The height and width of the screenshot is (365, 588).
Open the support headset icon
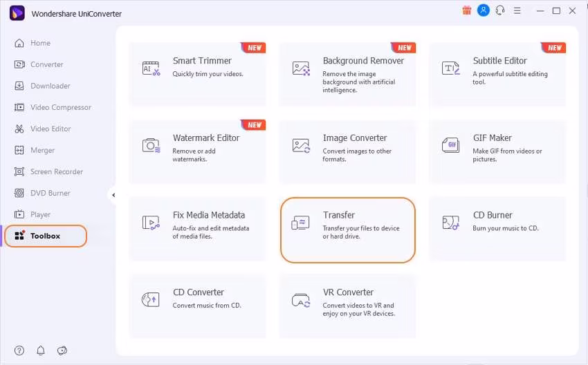[x=500, y=10]
